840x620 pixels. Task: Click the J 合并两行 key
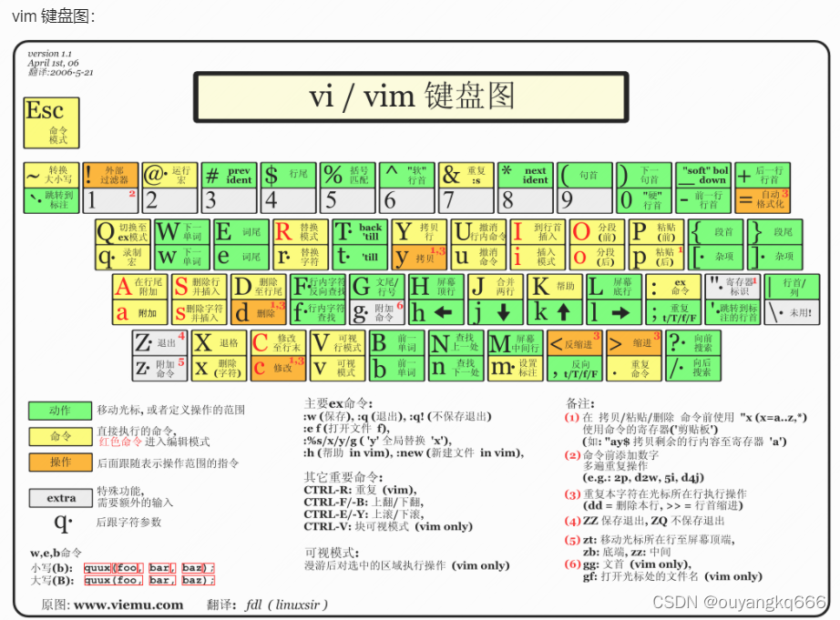[496, 287]
